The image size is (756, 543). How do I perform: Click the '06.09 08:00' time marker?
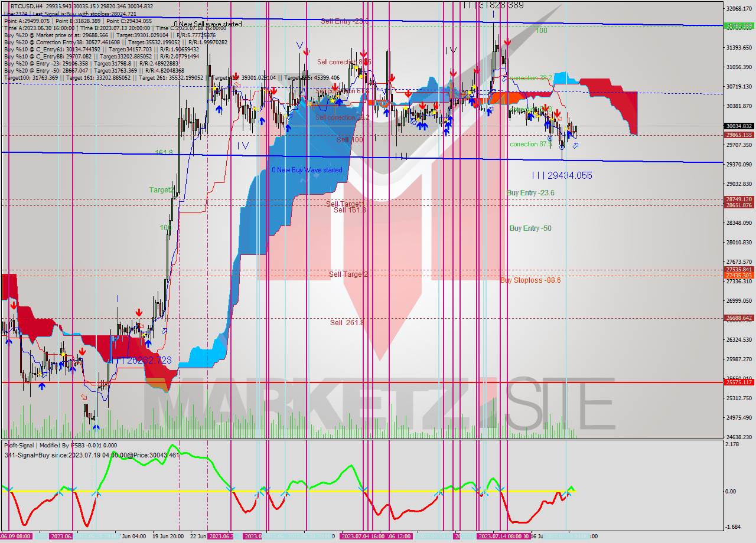pos(16,536)
